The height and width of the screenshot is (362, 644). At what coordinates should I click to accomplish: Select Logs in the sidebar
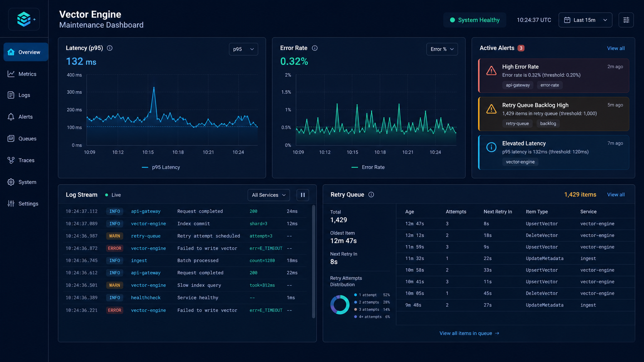click(26, 95)
